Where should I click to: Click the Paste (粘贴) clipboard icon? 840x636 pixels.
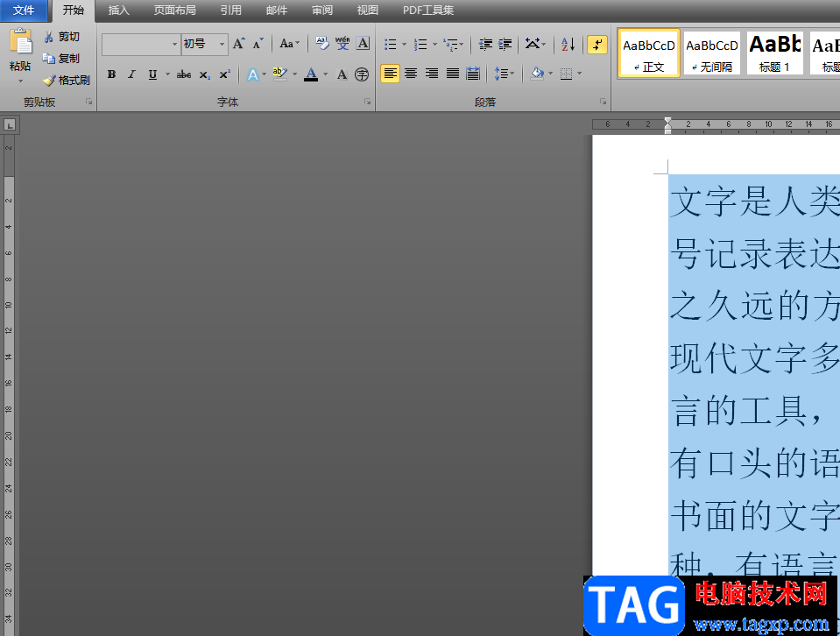click(x=20, y=42)
